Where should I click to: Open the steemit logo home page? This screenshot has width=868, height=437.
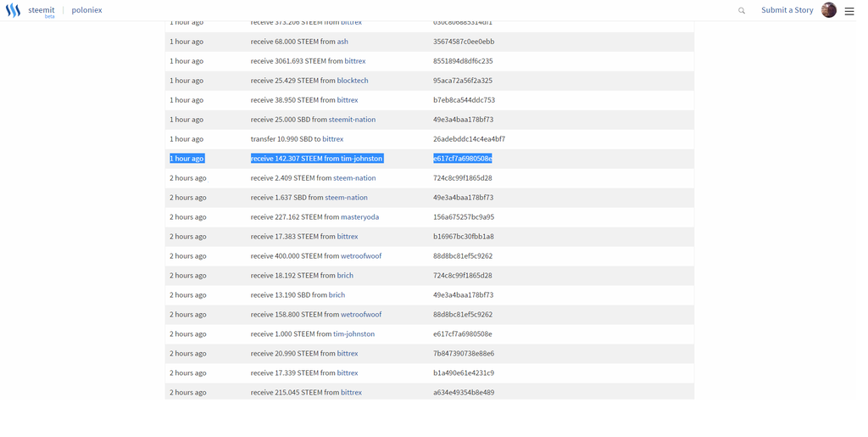click(x=13, y=10)
